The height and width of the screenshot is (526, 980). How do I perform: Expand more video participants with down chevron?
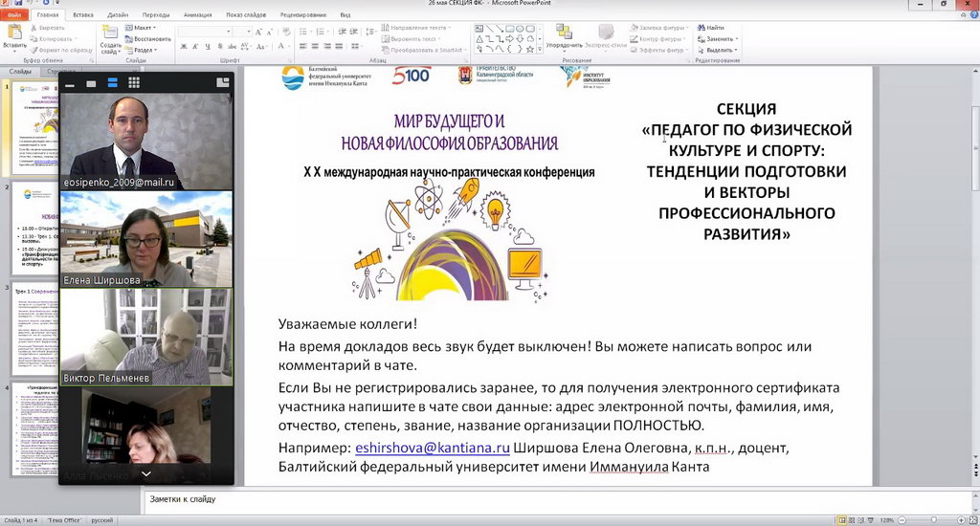coord(146,473)
